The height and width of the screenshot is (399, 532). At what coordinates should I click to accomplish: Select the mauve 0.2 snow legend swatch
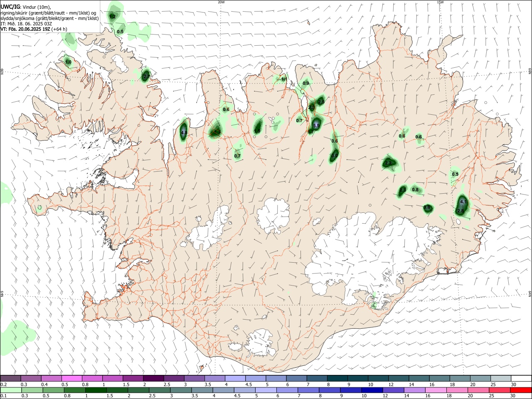[11, 379]
